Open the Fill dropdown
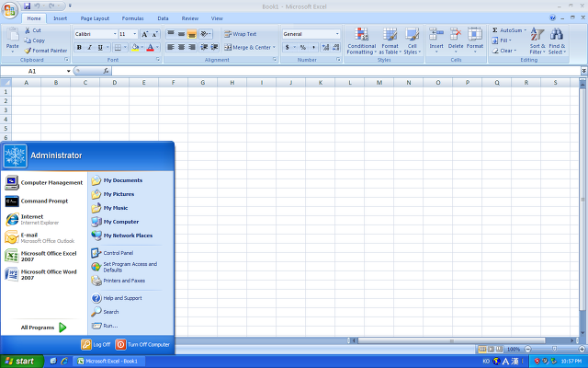 pos(502,40)
